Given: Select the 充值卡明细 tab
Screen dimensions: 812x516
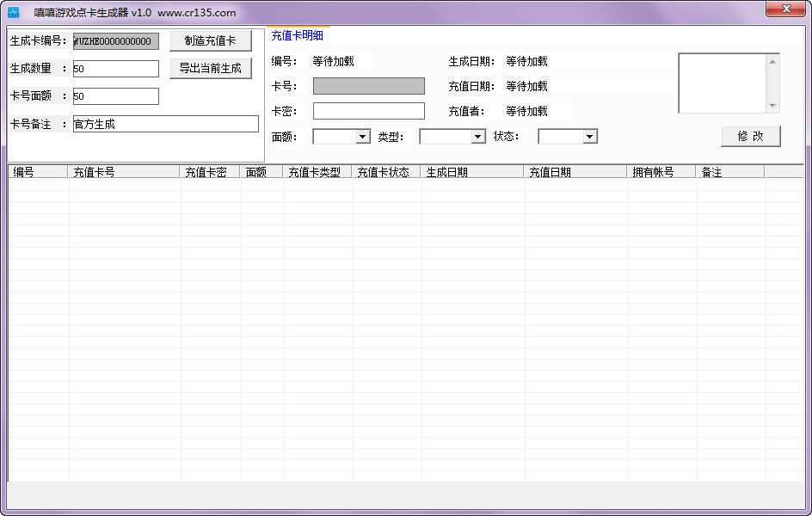Looking at the screenshot, I should tap(298, 35).
